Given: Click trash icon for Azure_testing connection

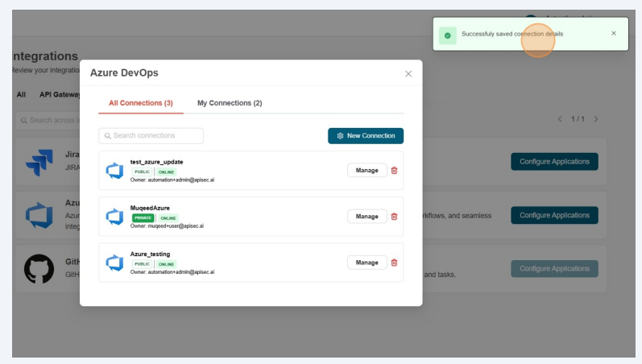Looking at the screenshot, I should coord(394,263).
